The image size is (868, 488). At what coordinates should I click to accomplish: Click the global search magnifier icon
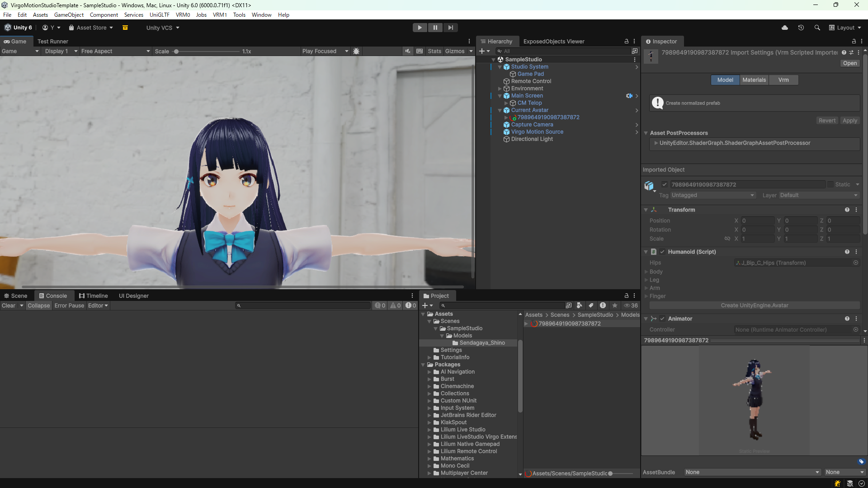point(817,28)
